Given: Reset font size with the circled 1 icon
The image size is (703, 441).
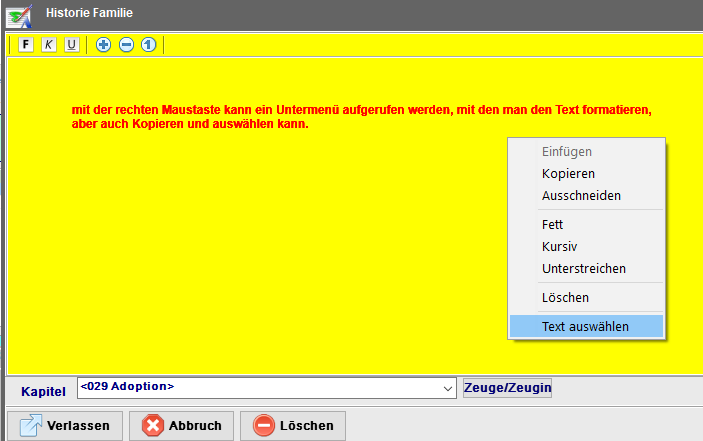Looking at the screenshot, I should [149, 45].
